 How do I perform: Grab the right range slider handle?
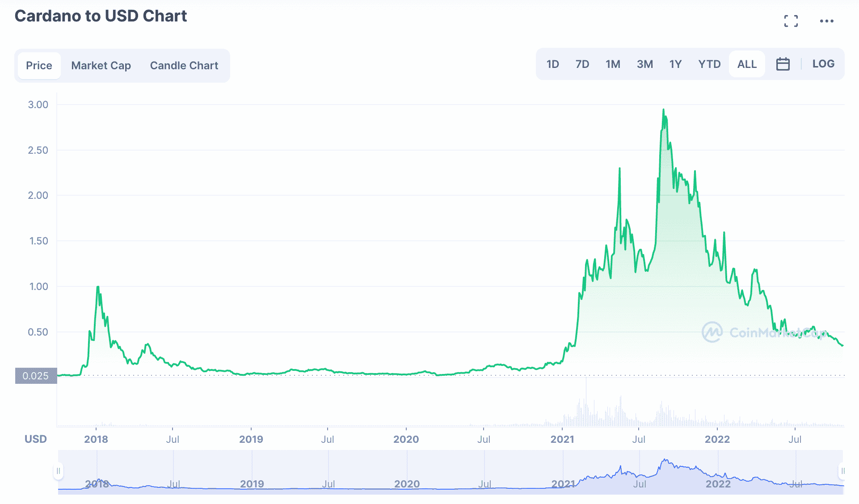coord(842,471)
